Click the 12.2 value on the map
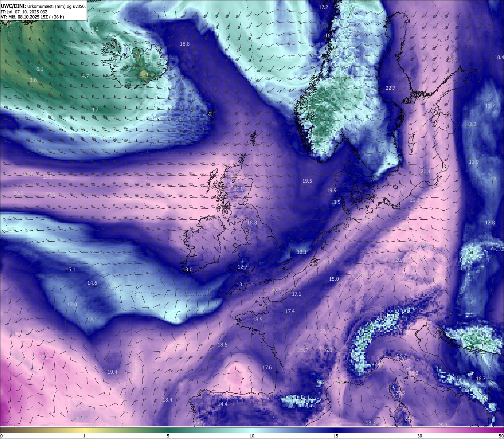The image size is (504, 439). (471, 124)
